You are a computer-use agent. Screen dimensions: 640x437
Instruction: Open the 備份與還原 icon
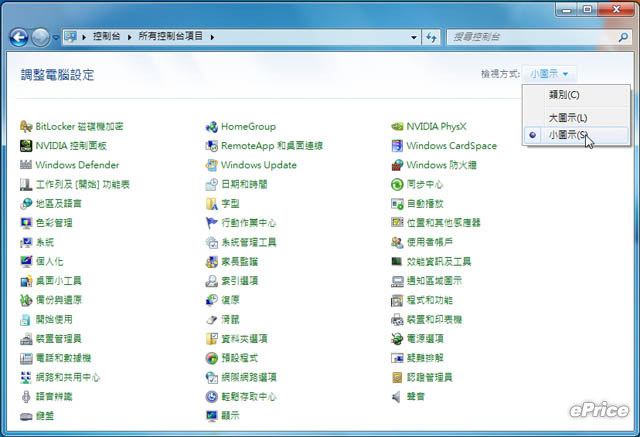[x=26, y=300]
